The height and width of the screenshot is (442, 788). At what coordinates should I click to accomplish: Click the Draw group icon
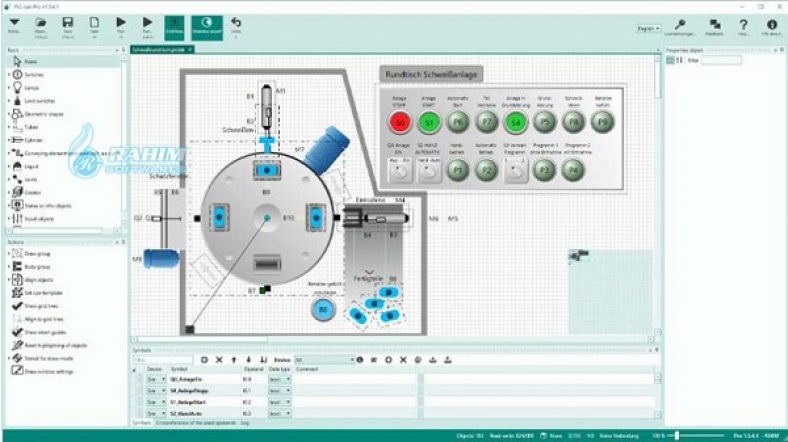point(17,254)
